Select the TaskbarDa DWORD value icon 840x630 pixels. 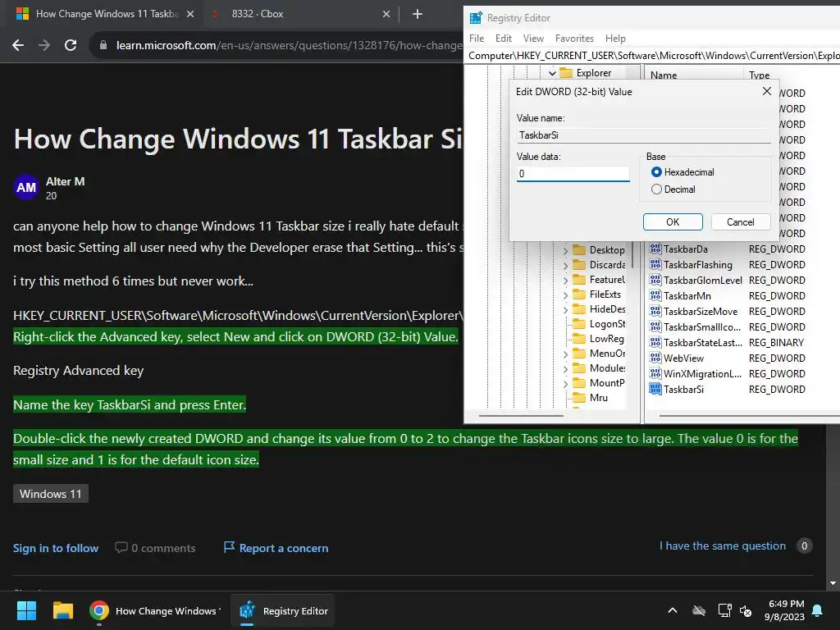tap(655, 249)
